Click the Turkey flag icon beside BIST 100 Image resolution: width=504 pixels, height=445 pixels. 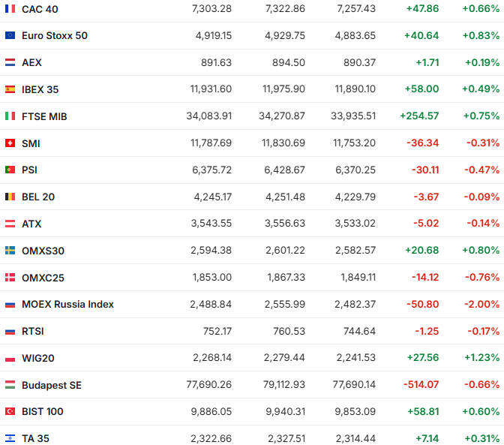10,411
